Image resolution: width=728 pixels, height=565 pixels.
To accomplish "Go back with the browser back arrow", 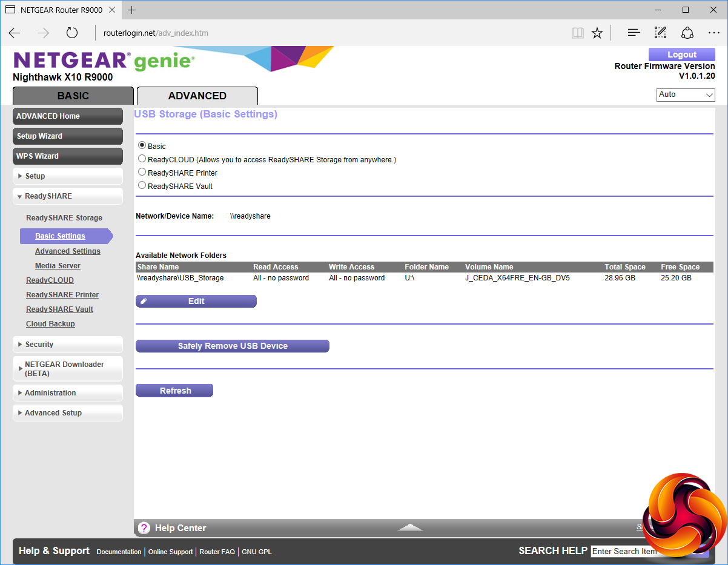I will point(15,33).
